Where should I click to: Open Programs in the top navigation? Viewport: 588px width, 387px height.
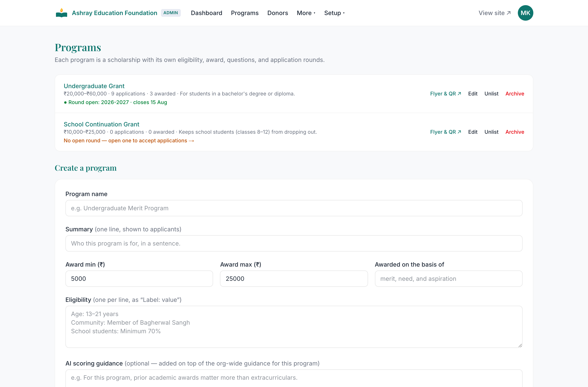pos(244,13)
